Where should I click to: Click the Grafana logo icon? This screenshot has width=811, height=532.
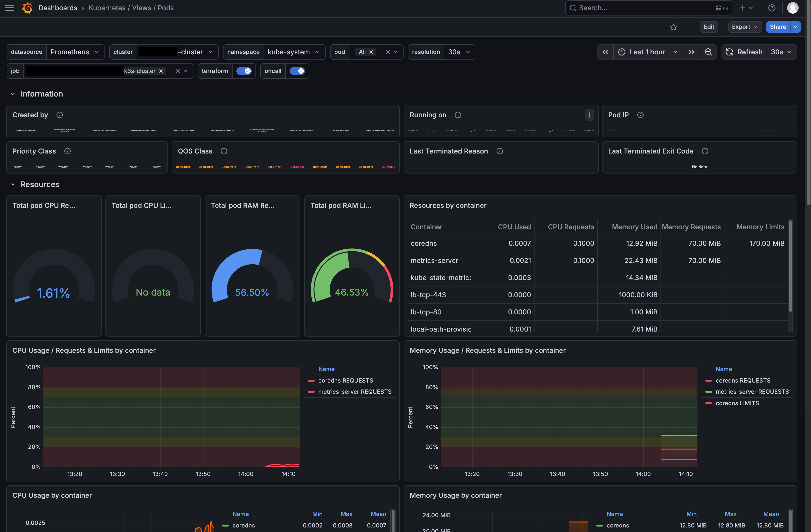tap(27, 8)
